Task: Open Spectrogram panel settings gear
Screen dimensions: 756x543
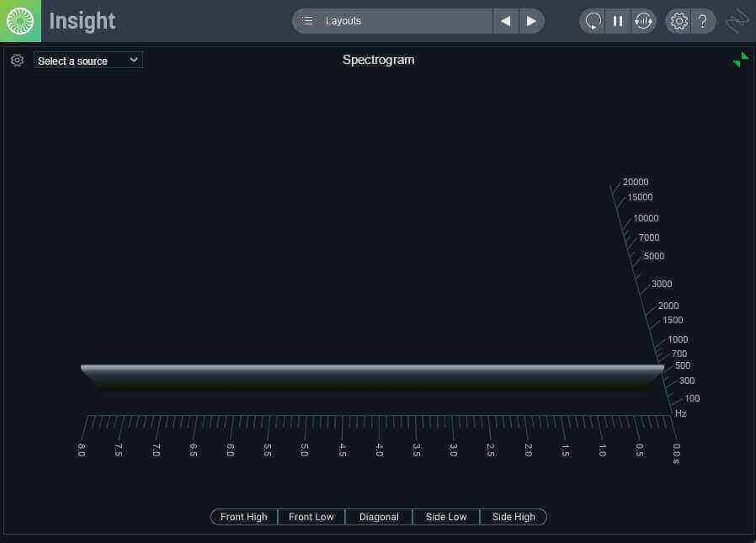Action: tap(18, 61)
